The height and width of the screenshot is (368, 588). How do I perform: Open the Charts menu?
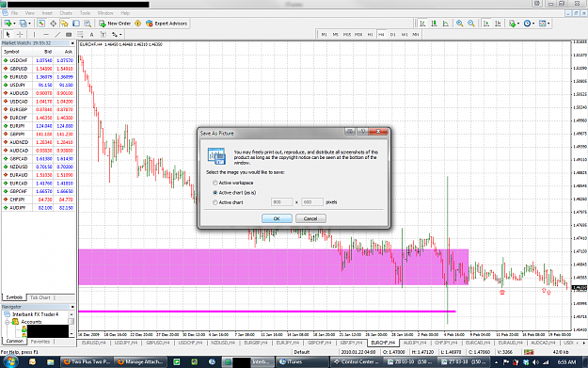click(66, 13)
